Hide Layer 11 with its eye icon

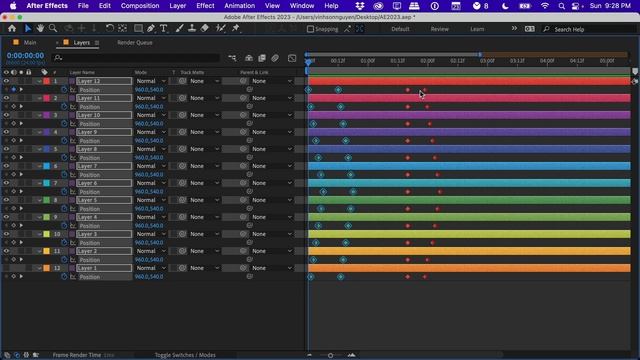click(x=6, y=98)
